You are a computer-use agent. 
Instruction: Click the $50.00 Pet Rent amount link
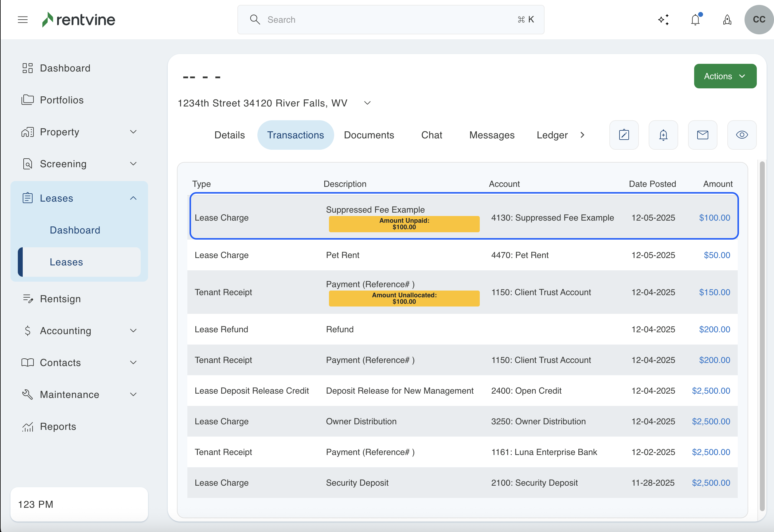pos(717,255)
